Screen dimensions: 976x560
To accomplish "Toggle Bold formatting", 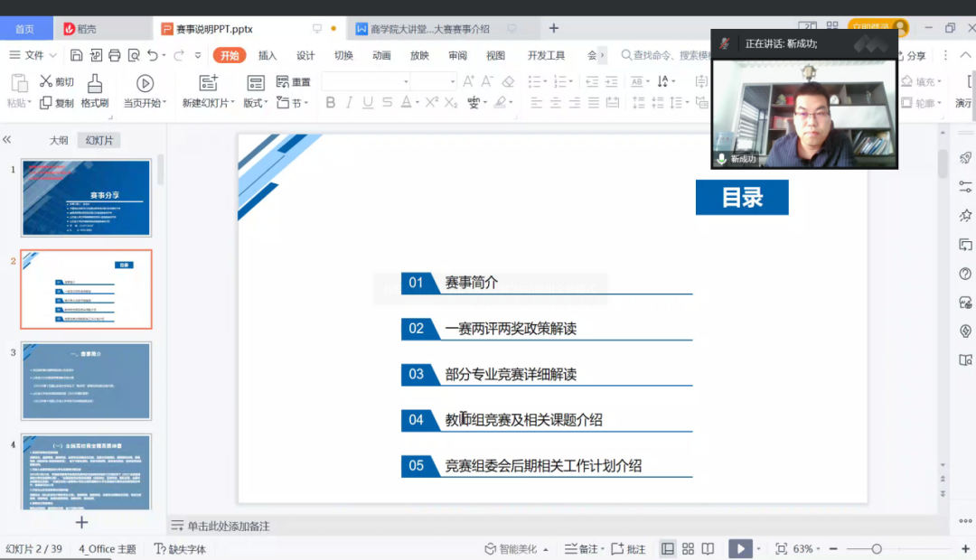I will tap(330, 103).
